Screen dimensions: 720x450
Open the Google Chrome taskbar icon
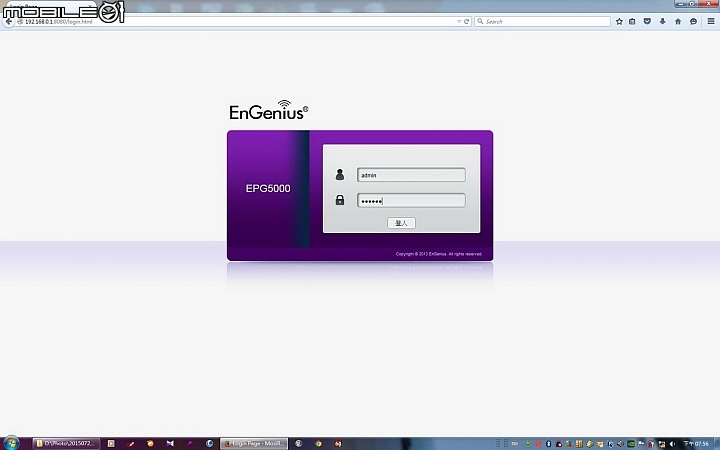(318, 444)
